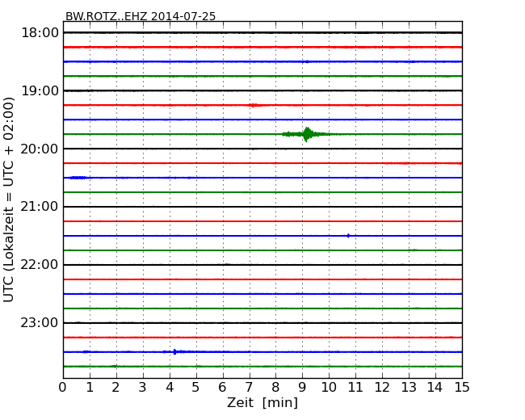Click the blue spike on the 21:30 trace
The image size is (525, 420).
(348, 236)
